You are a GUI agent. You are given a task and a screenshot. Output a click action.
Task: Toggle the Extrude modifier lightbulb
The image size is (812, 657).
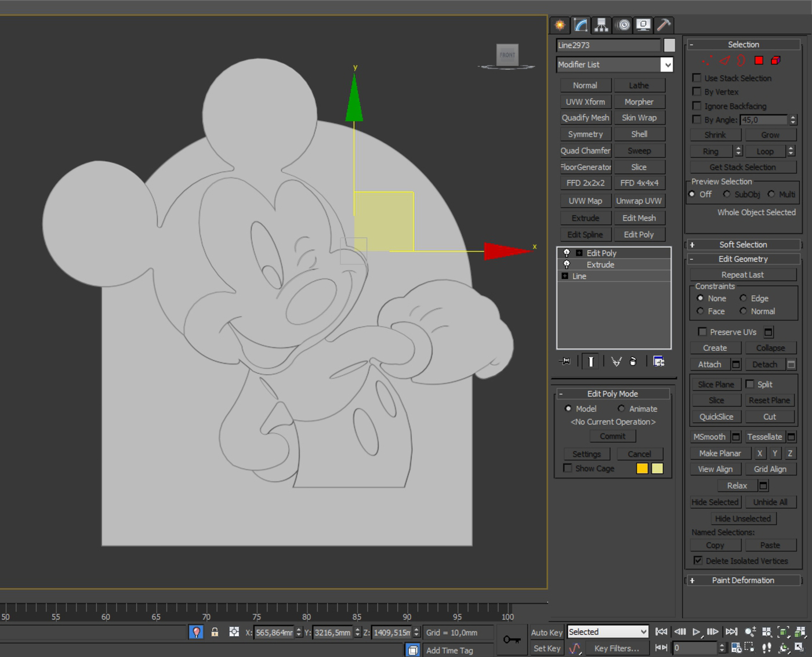tap(567, 264)
